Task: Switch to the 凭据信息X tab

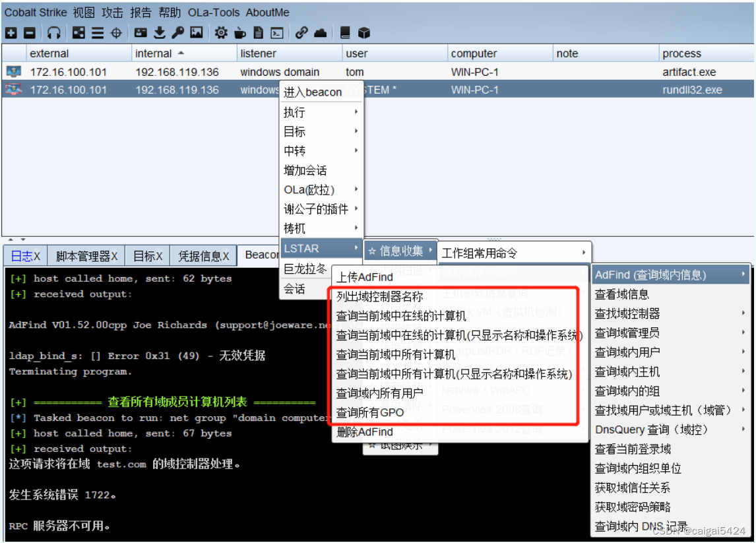Action: (203, 256)
